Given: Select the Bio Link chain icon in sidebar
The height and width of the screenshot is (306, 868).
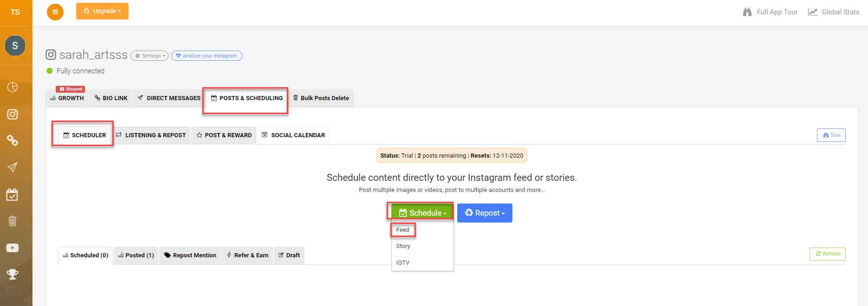Looking at the screenshot, I should 13,141.
